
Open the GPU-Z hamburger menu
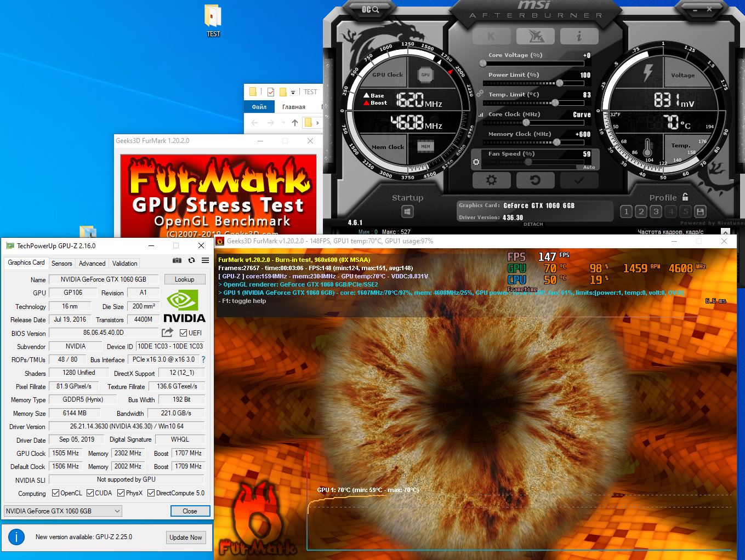(205, 260)
